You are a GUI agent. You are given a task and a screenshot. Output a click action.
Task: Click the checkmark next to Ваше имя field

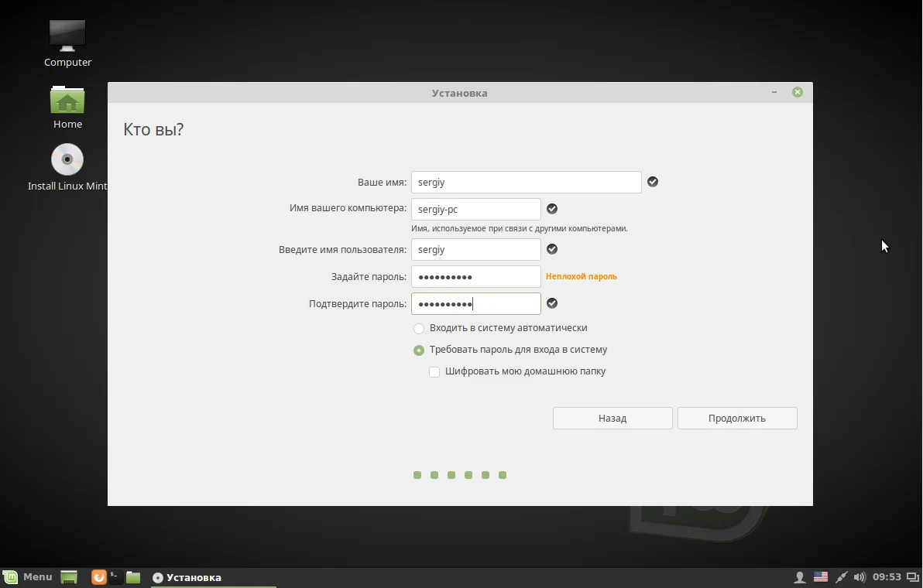tap(652, 182)
